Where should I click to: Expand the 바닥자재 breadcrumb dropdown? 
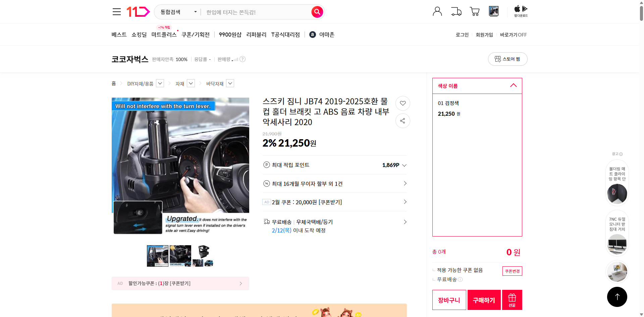(230, 83)
